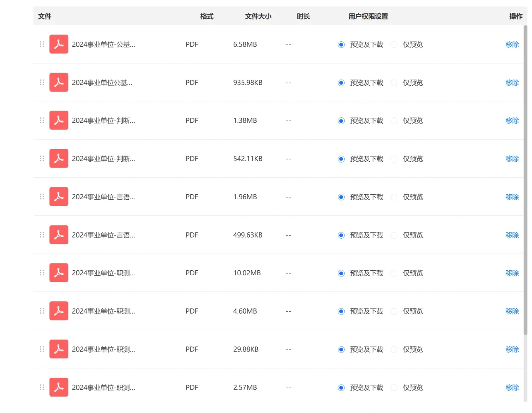Click the PDF icon of the 6.58MB file
Image resolution: width=532 pixels, height=413 pixels.
point(59,44)
